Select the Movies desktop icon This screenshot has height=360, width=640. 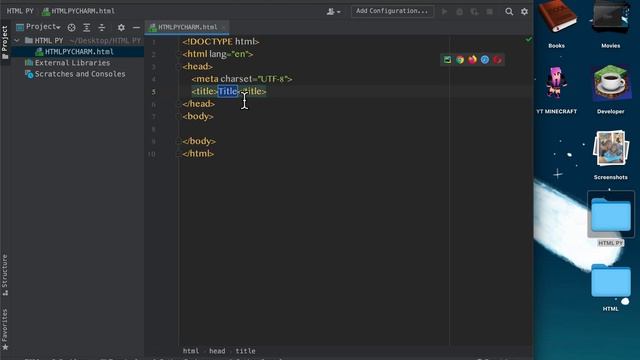pos(611,25)
